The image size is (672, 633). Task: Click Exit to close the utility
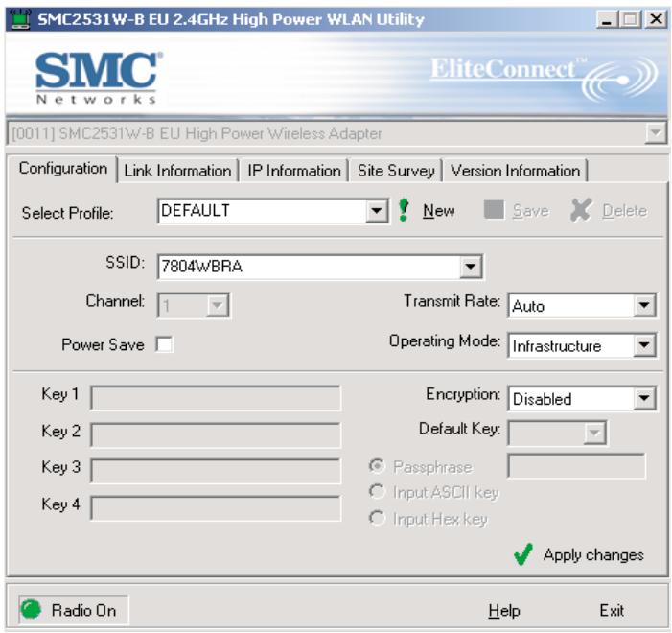pyautogui.click(x=612, y=610)
